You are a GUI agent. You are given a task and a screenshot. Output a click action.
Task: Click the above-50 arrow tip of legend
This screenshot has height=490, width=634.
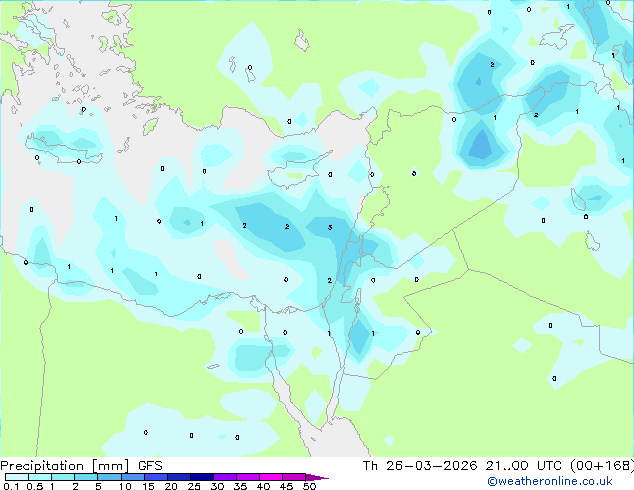click(317, 478)
